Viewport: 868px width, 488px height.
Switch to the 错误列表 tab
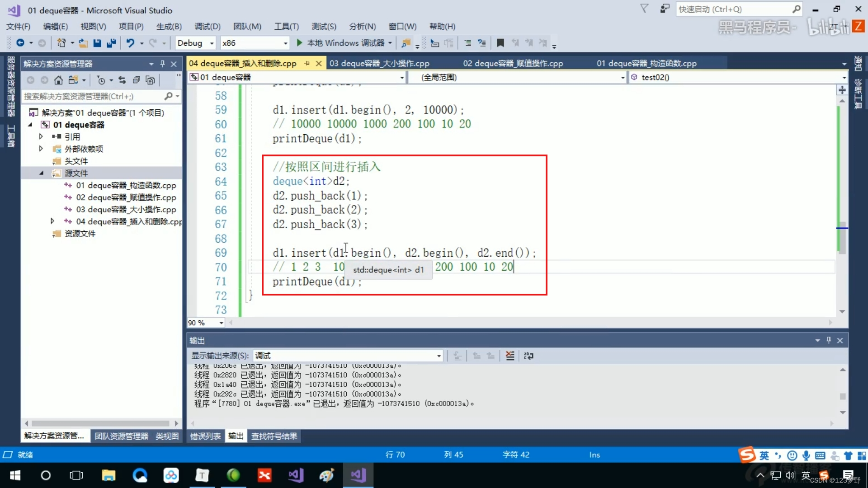[206, 436]
